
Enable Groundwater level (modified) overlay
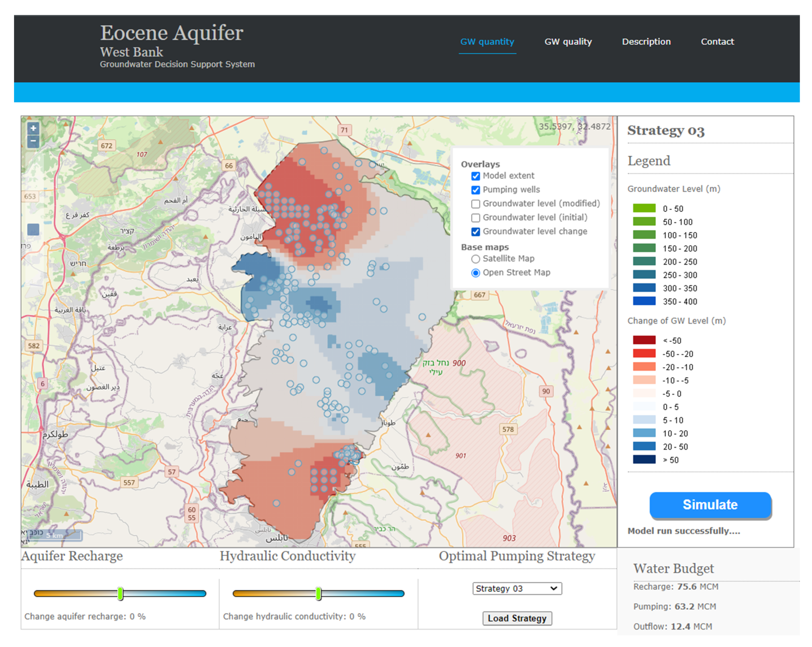[476, 204]
